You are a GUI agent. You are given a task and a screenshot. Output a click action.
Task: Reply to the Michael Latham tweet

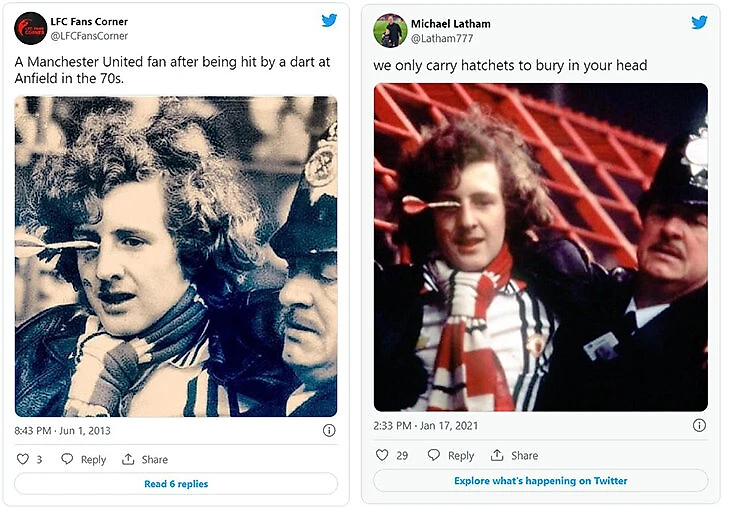tap(450, 455)
